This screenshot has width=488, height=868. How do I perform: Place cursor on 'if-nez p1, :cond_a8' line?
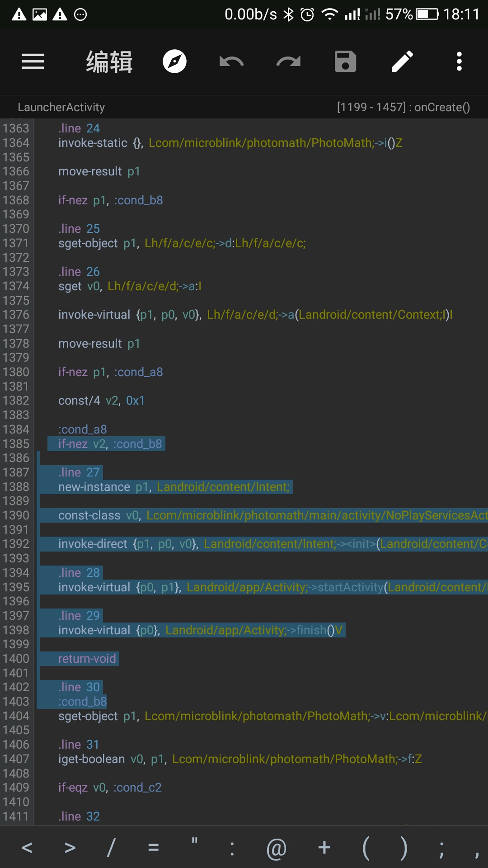(x=111, y=372)
